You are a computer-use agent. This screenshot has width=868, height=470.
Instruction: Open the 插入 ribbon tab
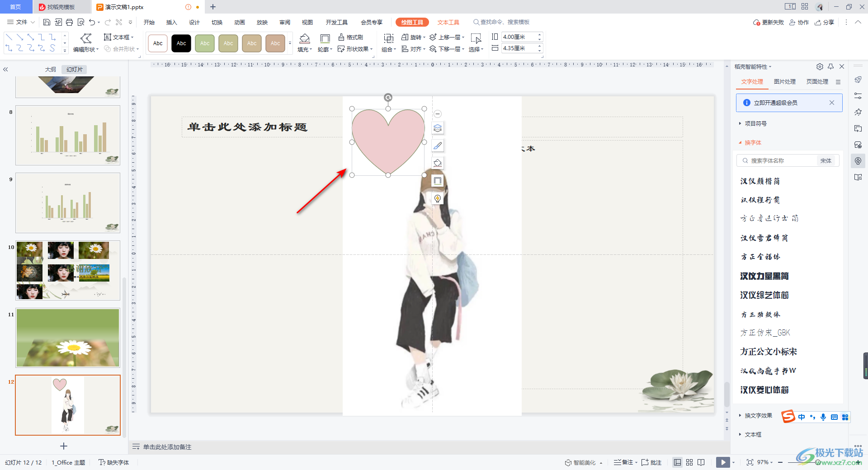tap(171, 22)
